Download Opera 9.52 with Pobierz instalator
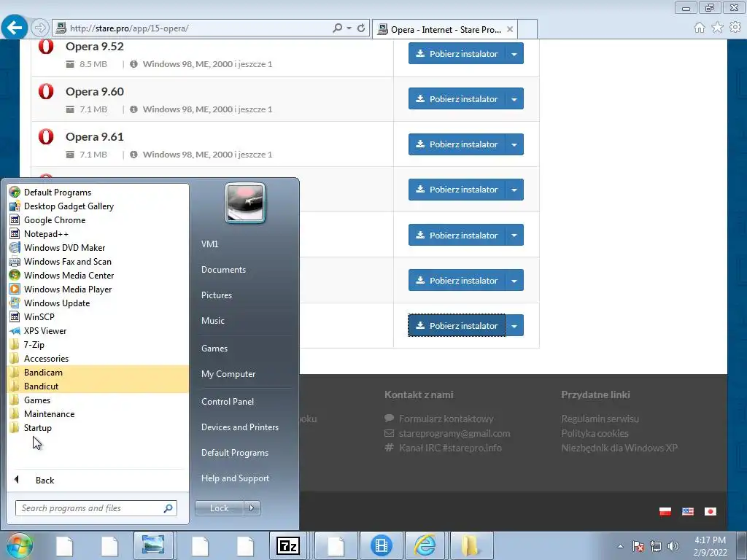 point(457,53)
